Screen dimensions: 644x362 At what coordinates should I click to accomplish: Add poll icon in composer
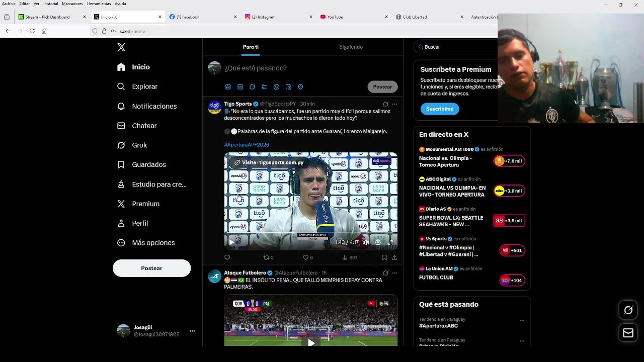pyautogui.click(x=264, y=87)
